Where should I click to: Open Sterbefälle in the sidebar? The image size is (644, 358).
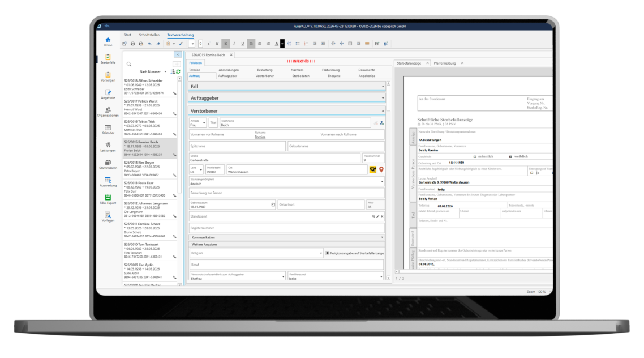pyautogui.click(x=108, y=59)
